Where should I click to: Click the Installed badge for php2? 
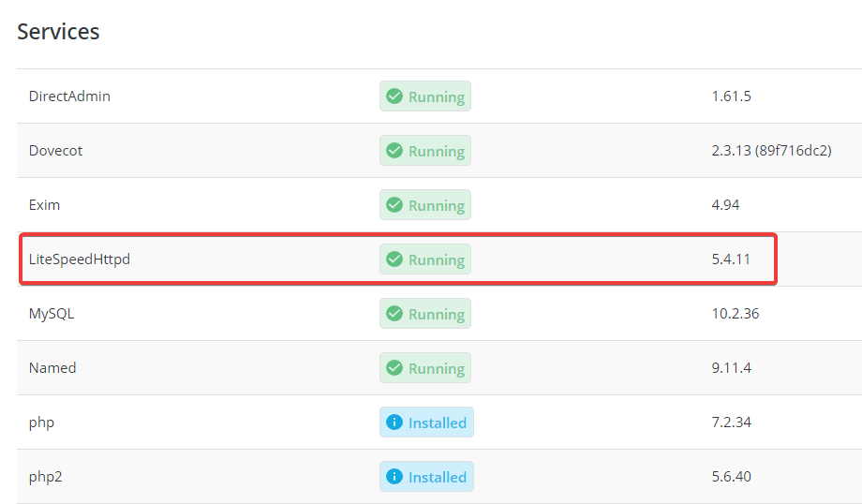[x=426, y=477]
